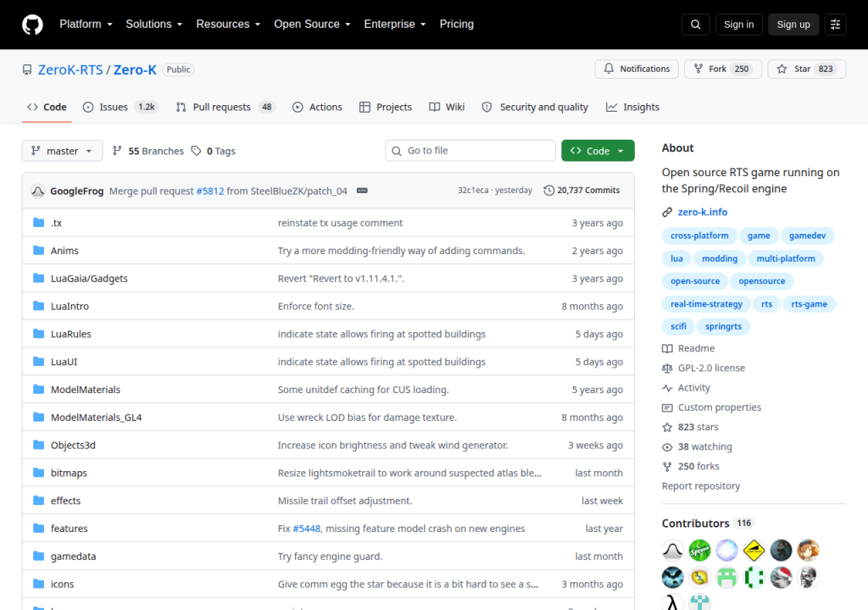The height and width of the screenshot is (610, 868).
Task: Open the Zero-K repository name link
Action: (x=135, y=69)
